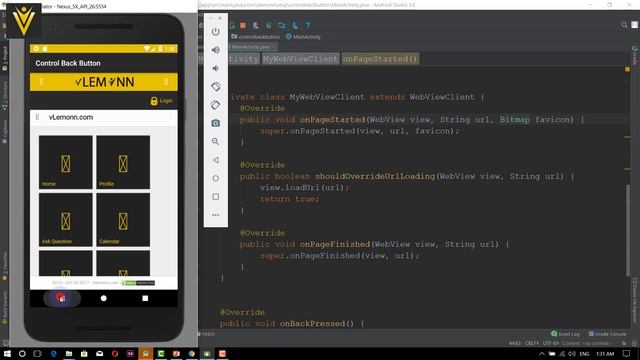This screenshot has height=360, width=640.
Task: Open the Ask Question tile
Action: 66,220
